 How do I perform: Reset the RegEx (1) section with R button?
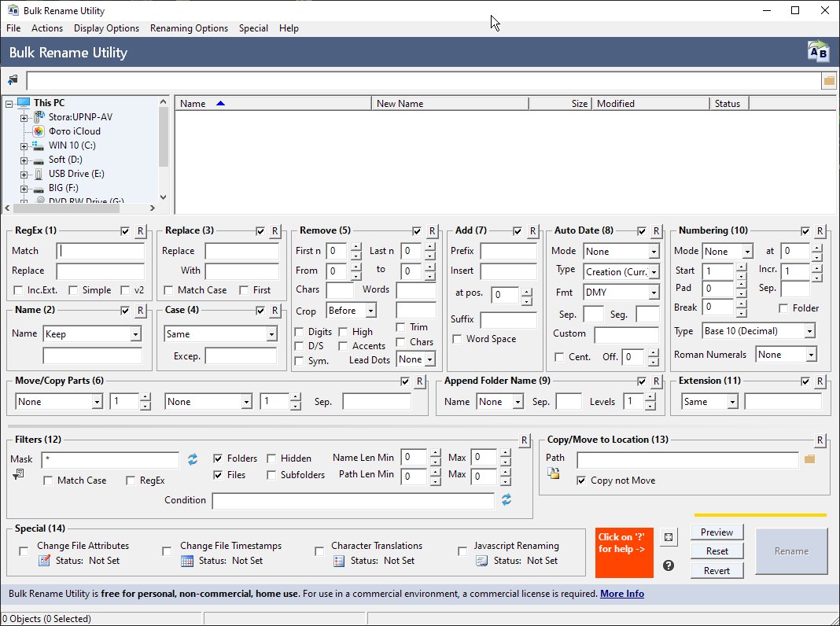140,231
